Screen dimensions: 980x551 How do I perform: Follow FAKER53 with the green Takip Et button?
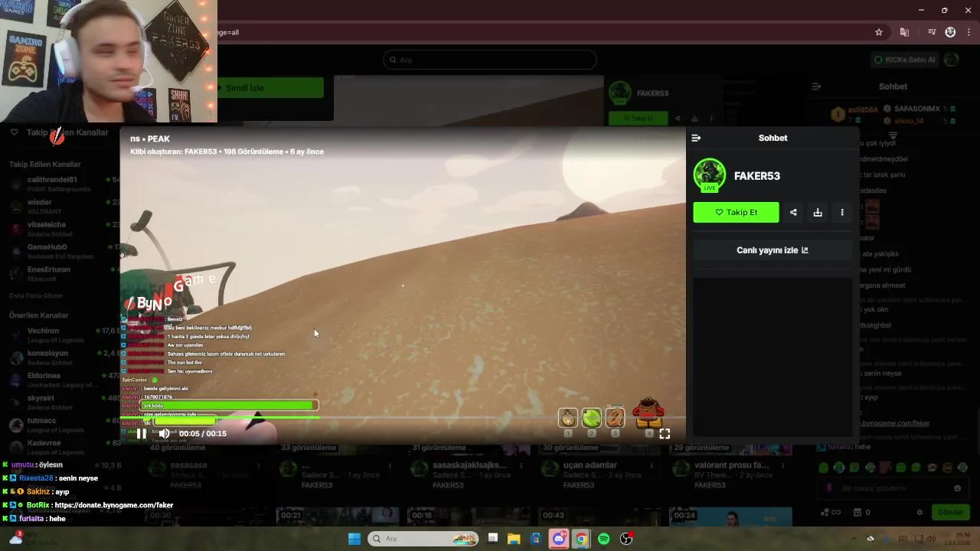click(x=736, y=212)
